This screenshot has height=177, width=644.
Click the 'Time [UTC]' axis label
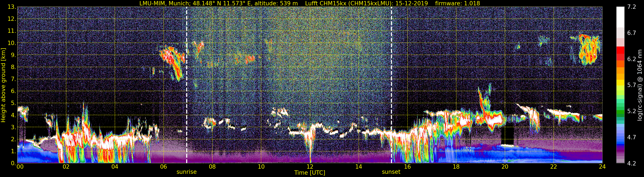(310, 173)
